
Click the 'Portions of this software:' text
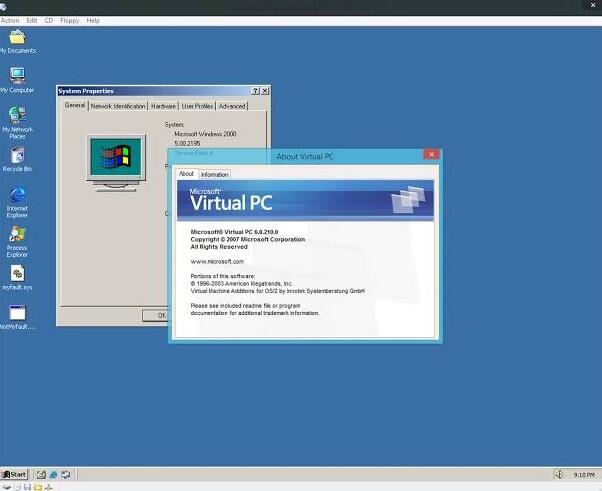click(x=223, y=276)
